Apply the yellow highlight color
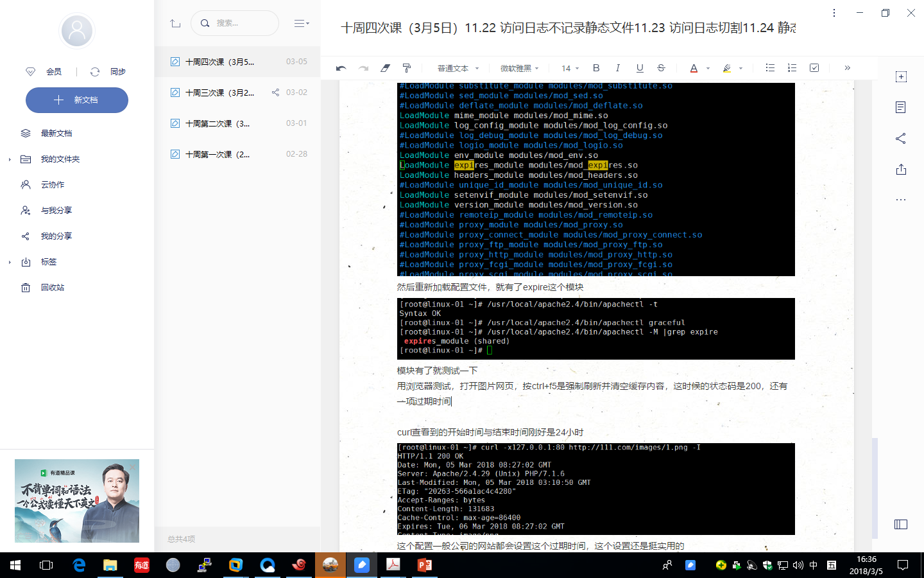Image resolution: width=924 pixels, height=578 pixels. 727,68
